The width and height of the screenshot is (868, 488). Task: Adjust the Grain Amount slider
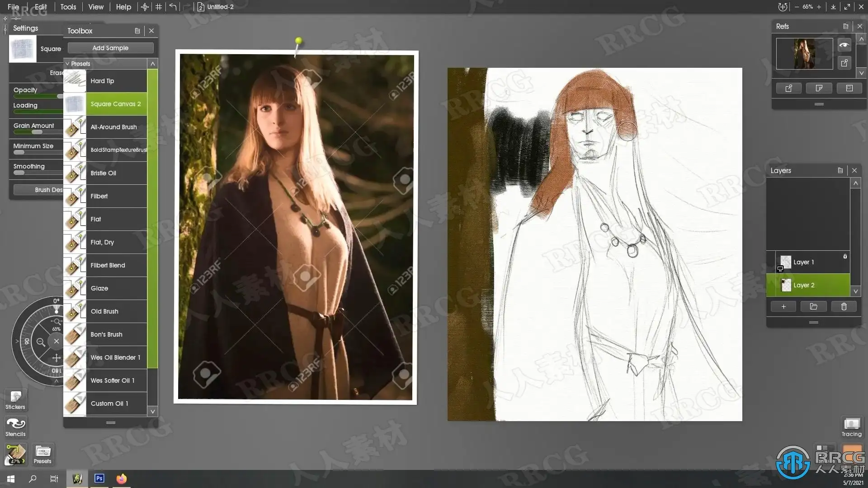(x=38, y=132)
